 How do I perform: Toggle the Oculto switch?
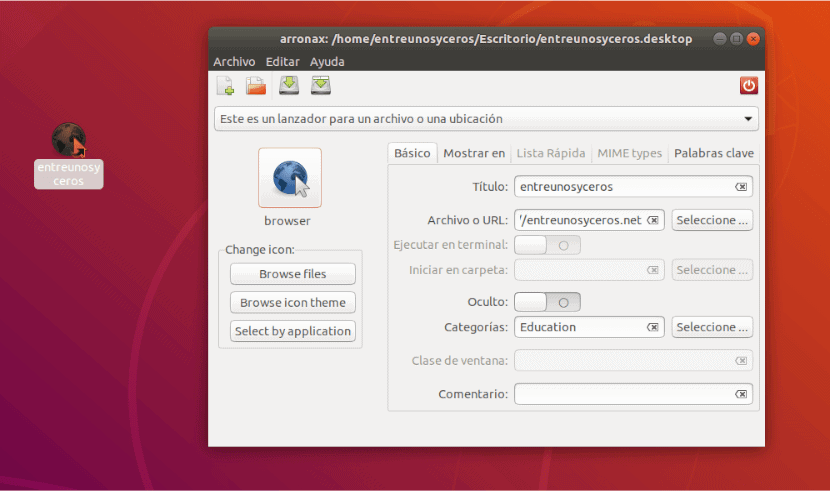click(547, 302)
